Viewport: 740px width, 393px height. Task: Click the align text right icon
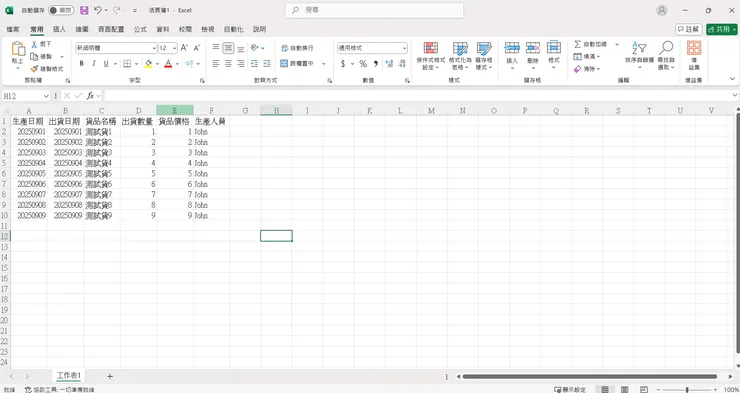(241, 63)
